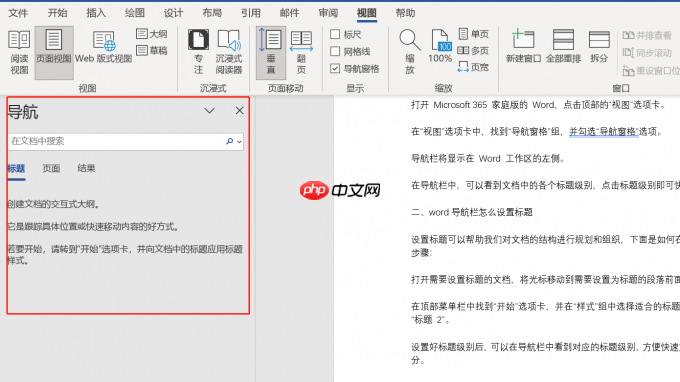This screenshot has width=680, height=382.
Task: Choose One Page zoom (单页)
Action: (474, 34)
